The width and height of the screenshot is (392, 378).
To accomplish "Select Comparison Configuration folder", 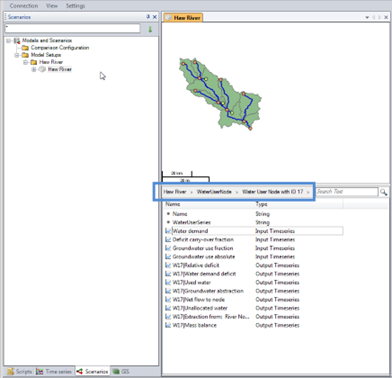I will pyautogui.click(x=60, y=48).
